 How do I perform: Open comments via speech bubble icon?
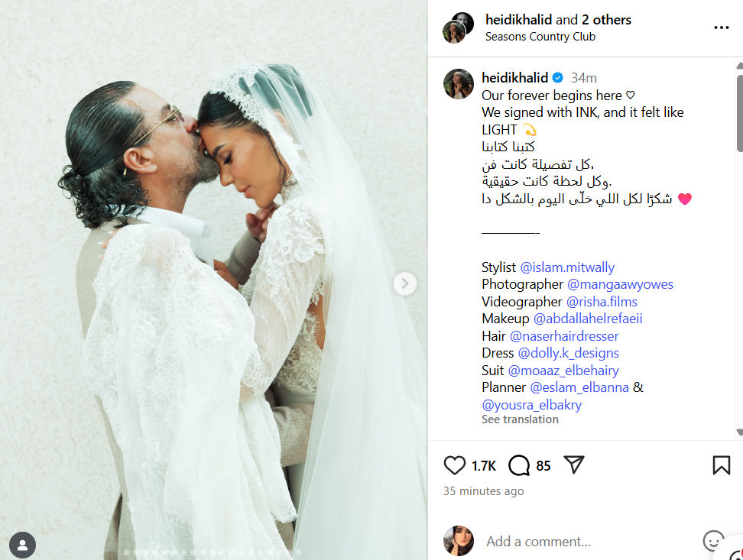(519, 465)
